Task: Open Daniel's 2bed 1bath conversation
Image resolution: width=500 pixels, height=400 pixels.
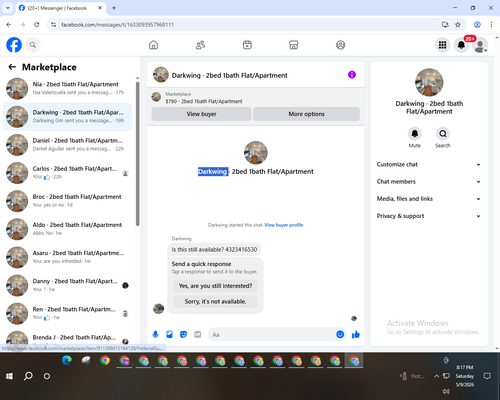Action: [x=67, y=145]
